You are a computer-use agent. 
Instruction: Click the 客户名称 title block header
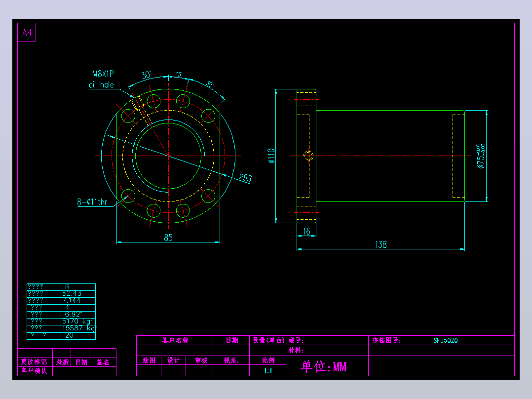click(175, 340)
